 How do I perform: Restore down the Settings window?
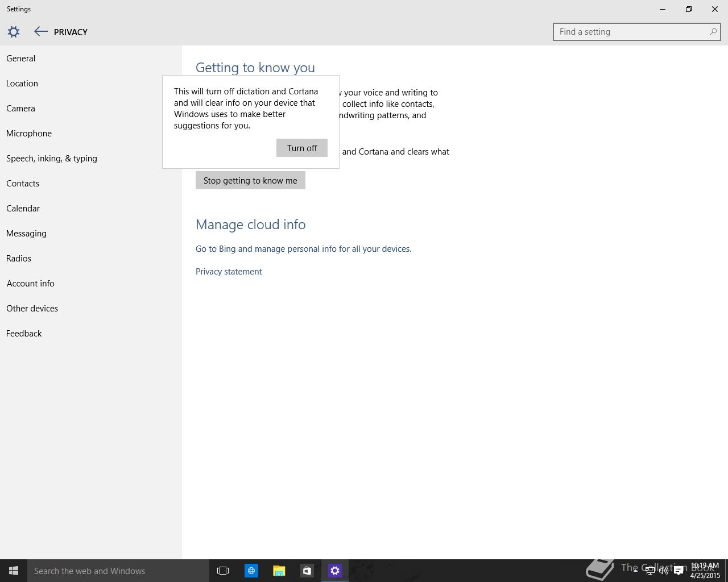(689, 9)
